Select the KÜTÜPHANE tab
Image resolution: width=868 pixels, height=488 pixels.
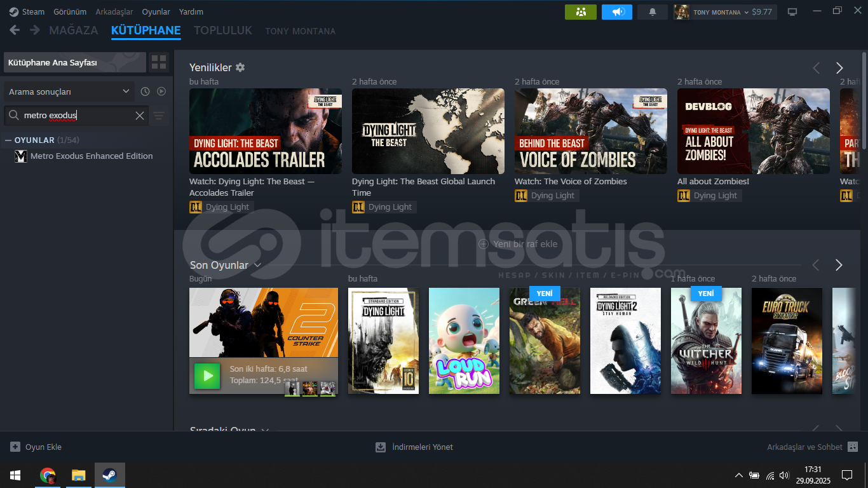click(x=146, y=30)
